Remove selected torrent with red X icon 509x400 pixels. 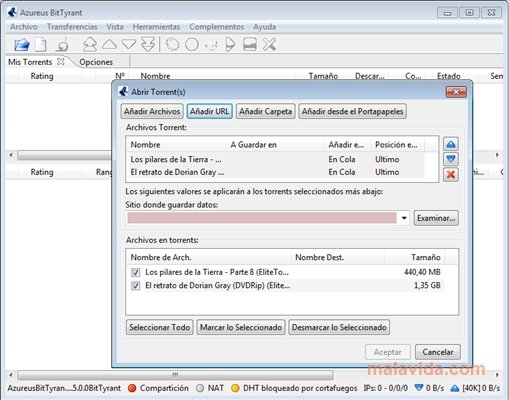point(451,174)
